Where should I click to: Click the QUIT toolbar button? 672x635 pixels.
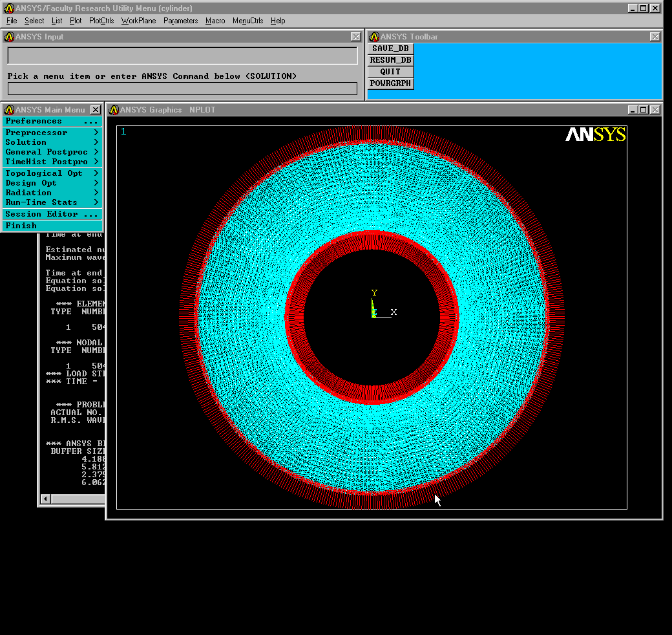390,72
